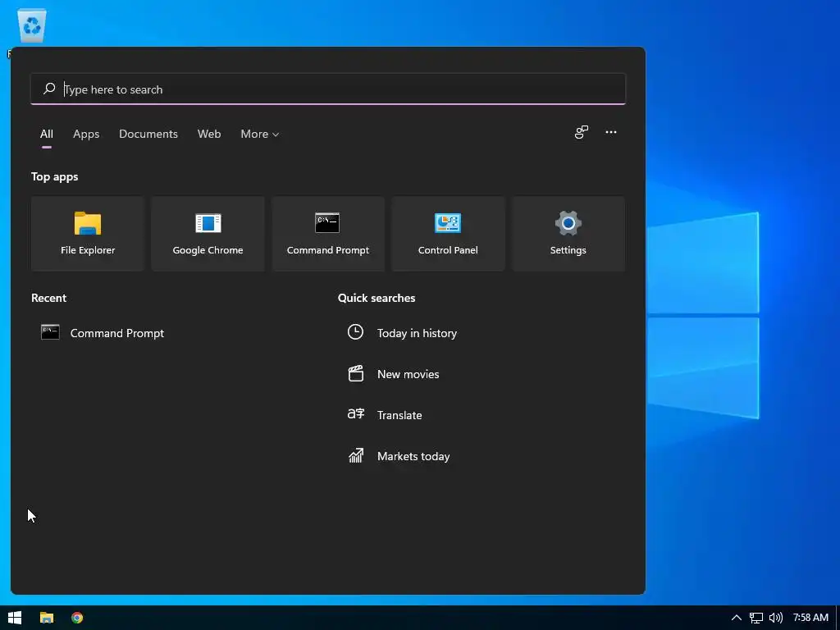Switch to the Apps tab

86,134
